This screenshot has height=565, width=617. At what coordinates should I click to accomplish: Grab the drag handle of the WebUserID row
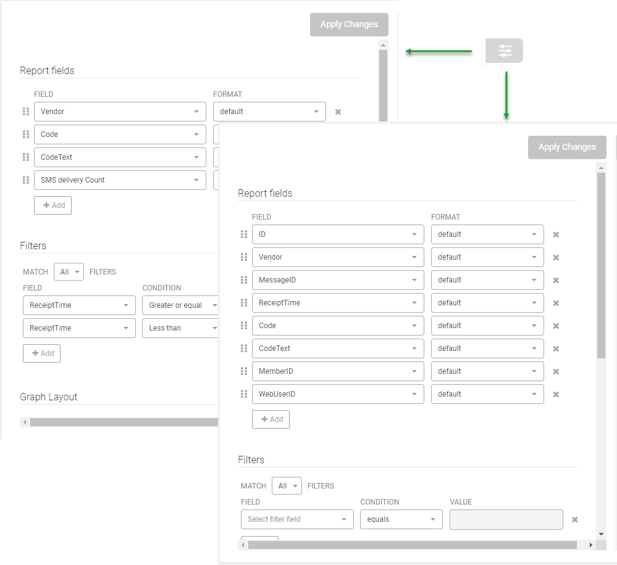244,394
